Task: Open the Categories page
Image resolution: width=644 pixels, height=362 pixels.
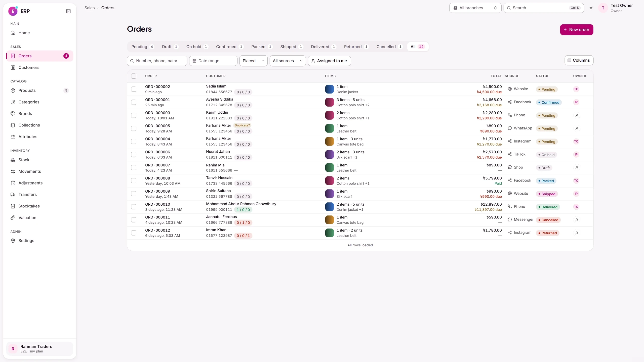Action: coord(40,102)
